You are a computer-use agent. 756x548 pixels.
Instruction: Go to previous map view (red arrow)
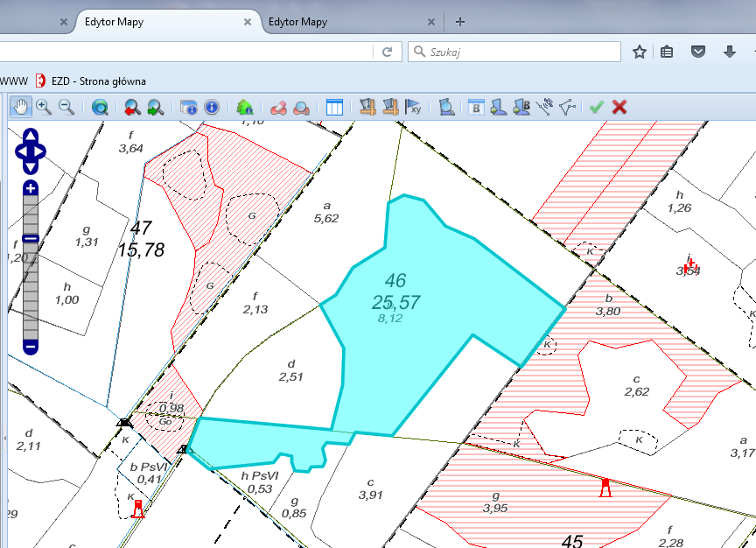pyautogui.click(x=132, y=108)
